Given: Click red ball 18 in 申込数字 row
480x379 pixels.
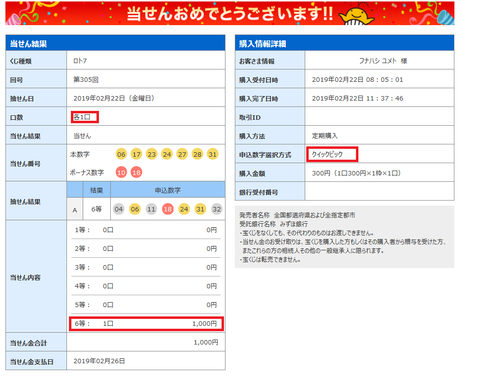Looking at the screenshot, I should (168, 209).
